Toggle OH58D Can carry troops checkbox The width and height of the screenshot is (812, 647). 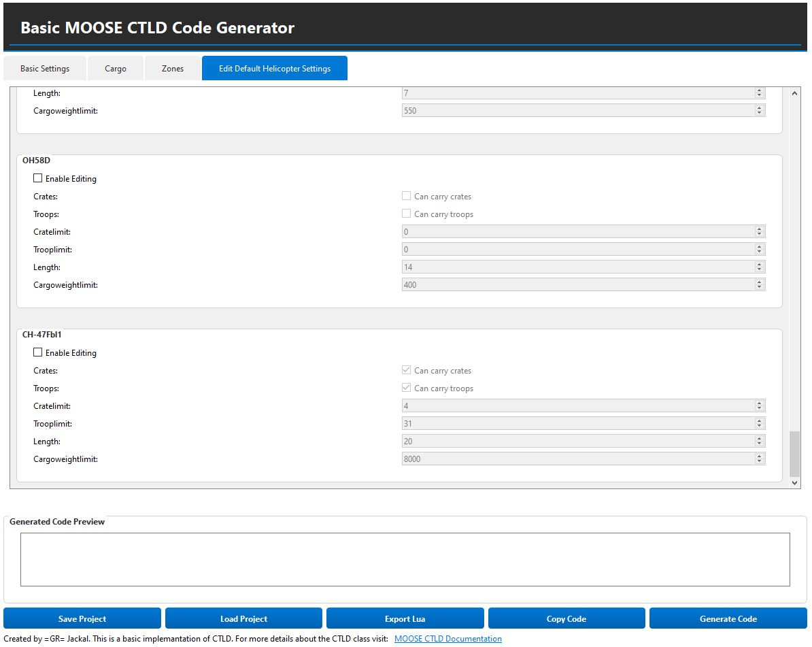(x=407, y=214)
